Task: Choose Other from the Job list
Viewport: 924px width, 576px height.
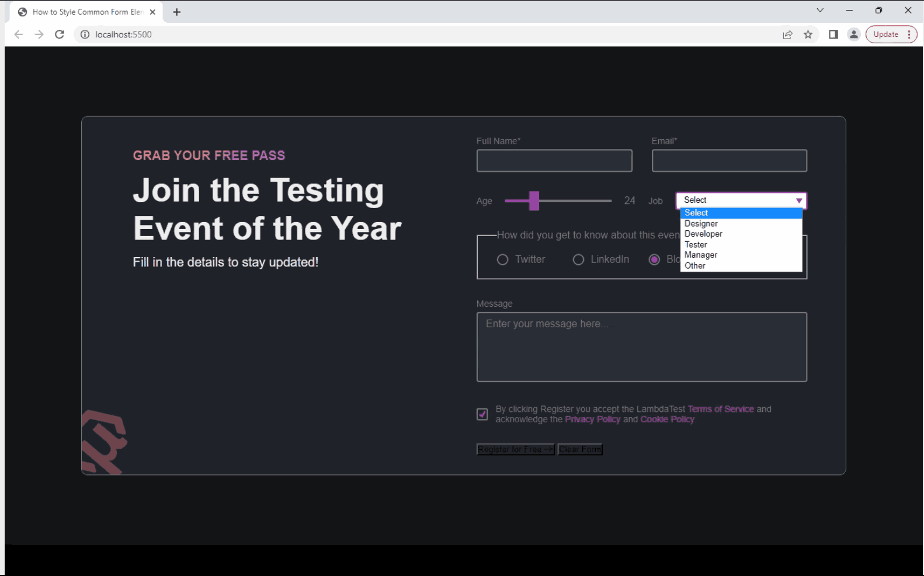Action: coord(741,266)
